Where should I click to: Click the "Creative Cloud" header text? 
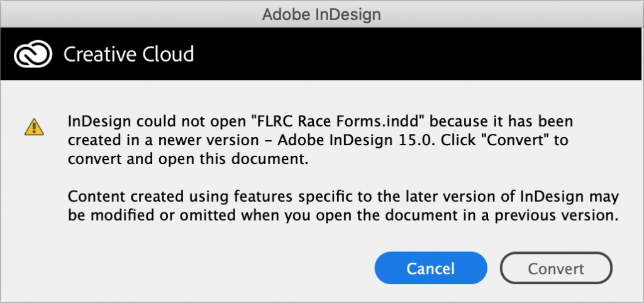128,55
